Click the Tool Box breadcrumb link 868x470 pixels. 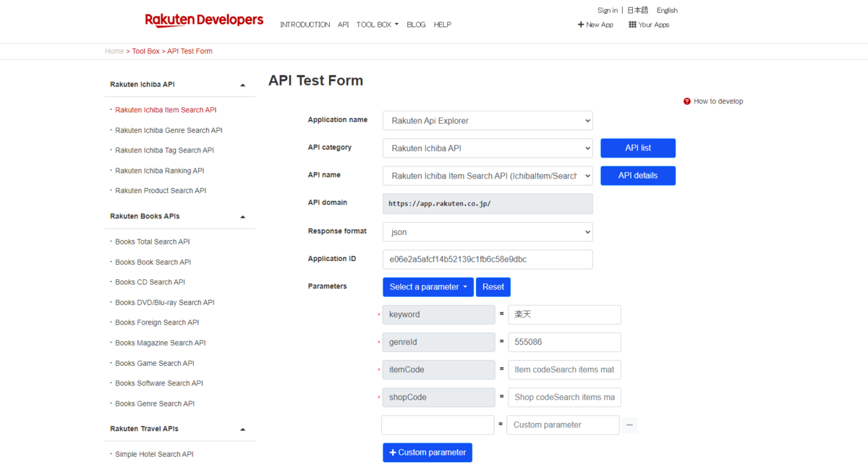145,51
